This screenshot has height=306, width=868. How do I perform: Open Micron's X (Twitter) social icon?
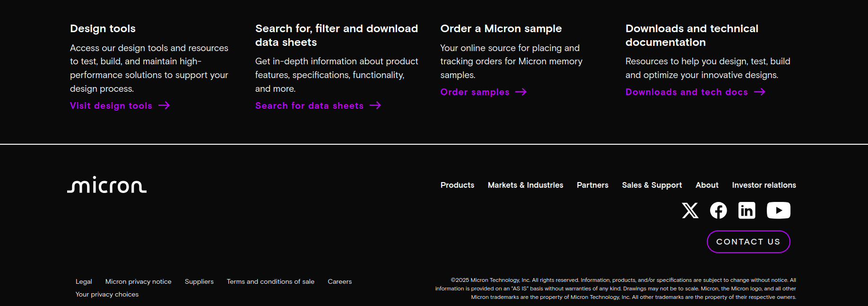(690, 210)
